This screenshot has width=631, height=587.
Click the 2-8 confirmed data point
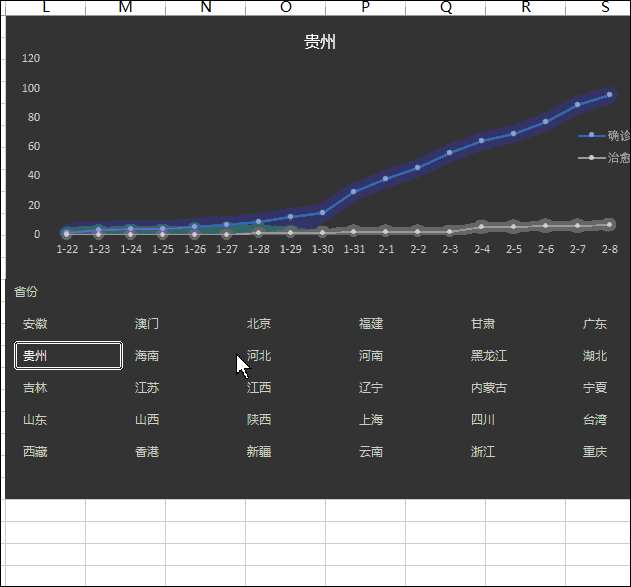609,95
